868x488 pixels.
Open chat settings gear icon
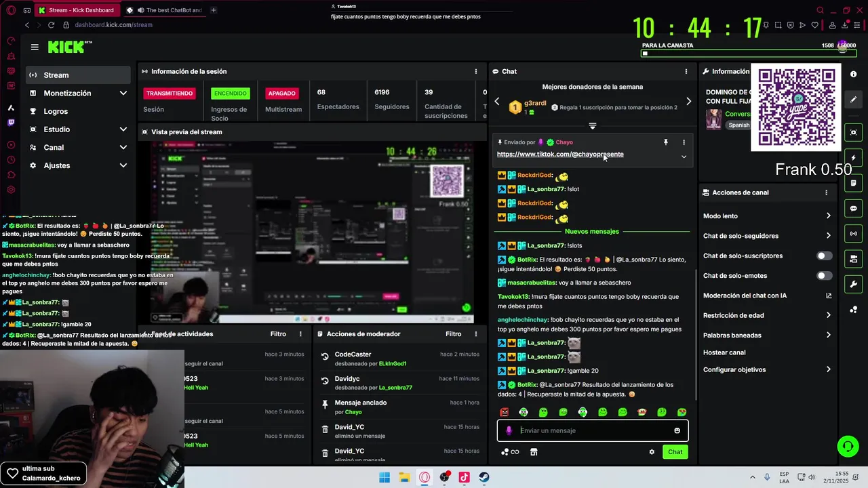click(x=652, y=452)
